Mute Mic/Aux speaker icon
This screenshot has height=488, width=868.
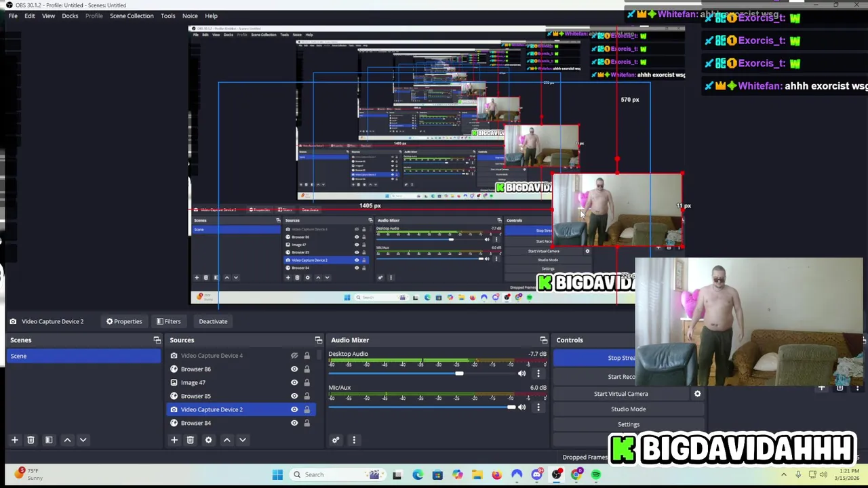[521, 407]
